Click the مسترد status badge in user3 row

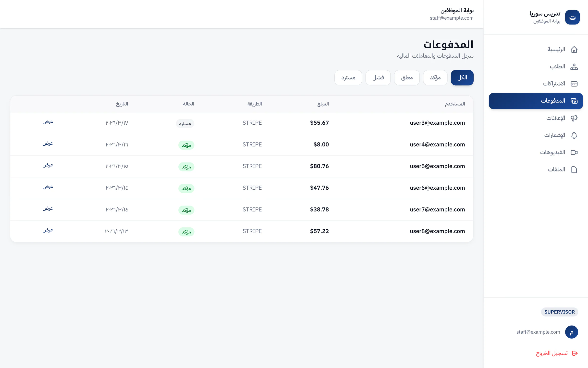[185, 123]
